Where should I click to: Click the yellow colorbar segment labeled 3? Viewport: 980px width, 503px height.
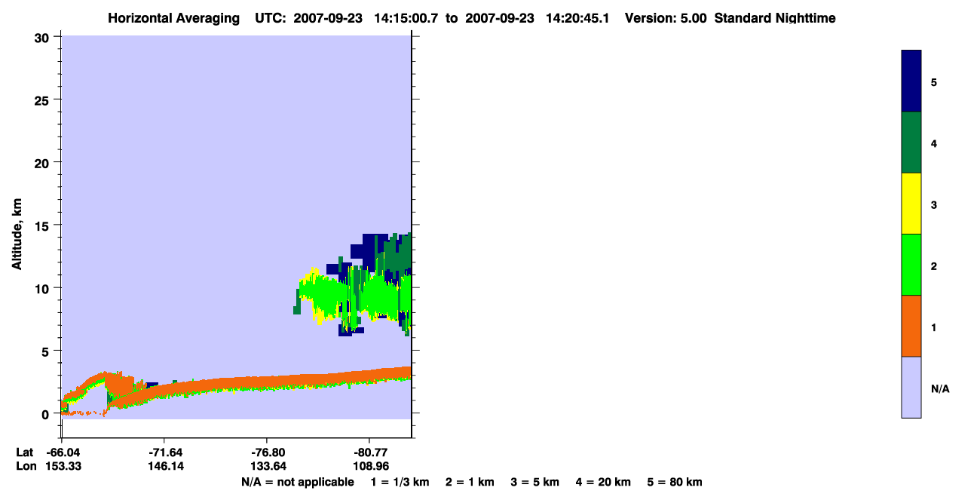pos(911,204)
